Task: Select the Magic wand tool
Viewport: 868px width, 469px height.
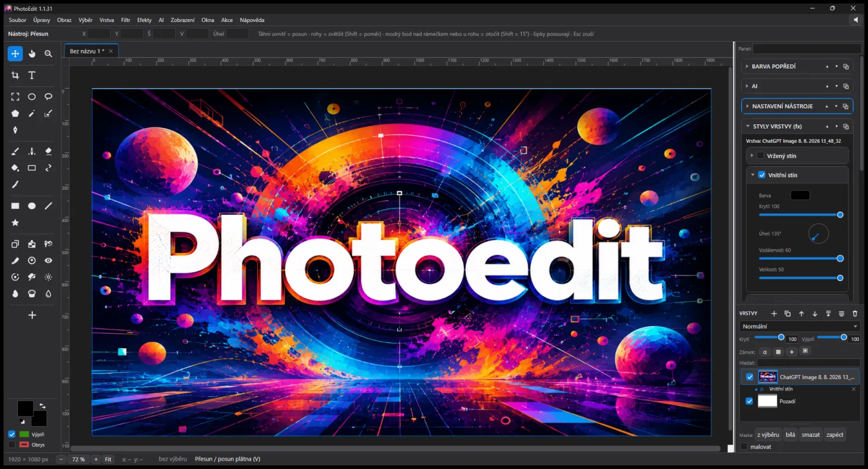Action: (32, 113)
